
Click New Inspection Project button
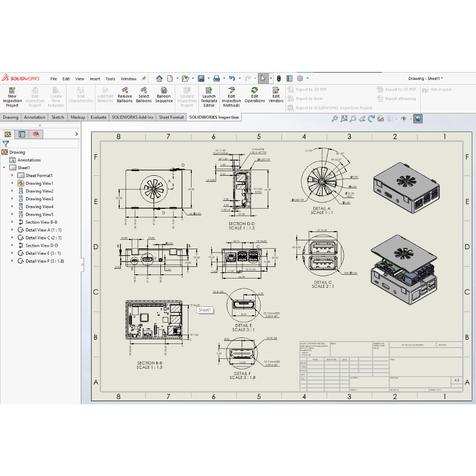coord(12,97)
